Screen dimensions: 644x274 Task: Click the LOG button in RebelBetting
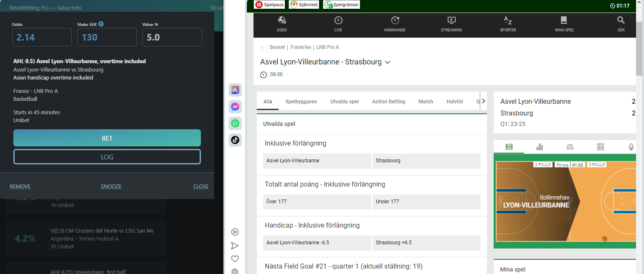[107, 157]
